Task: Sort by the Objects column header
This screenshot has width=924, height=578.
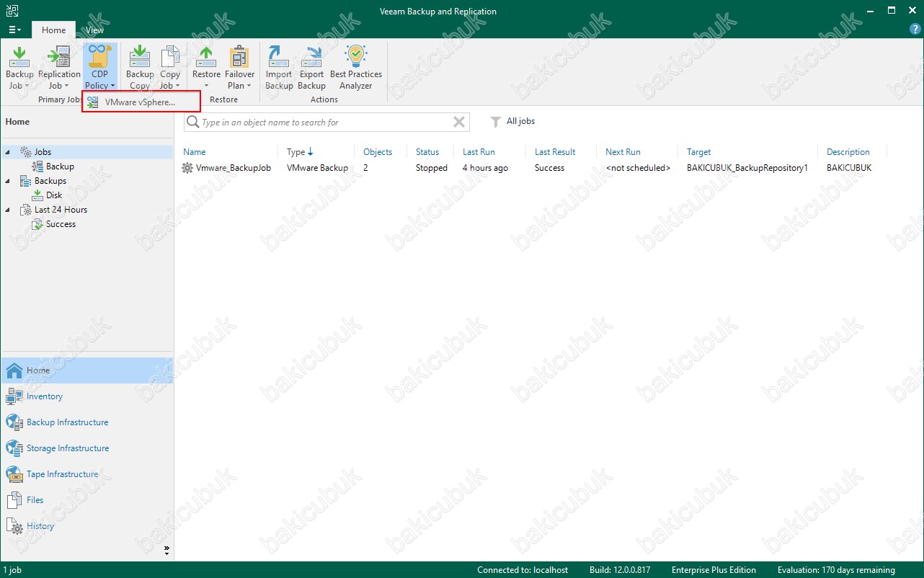Action: point(378,152)
